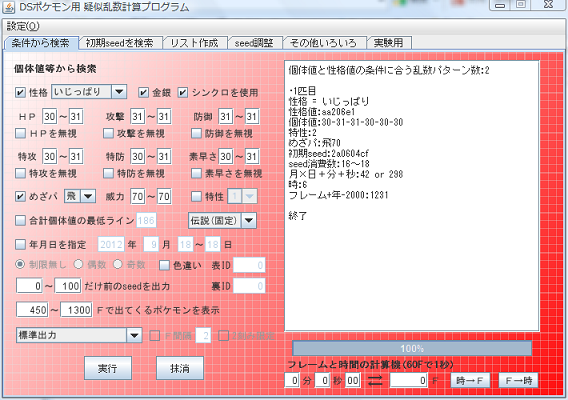Open the 標準出力 output dropdown
This screenshot has height=400, width=568.
click(79, 335)
